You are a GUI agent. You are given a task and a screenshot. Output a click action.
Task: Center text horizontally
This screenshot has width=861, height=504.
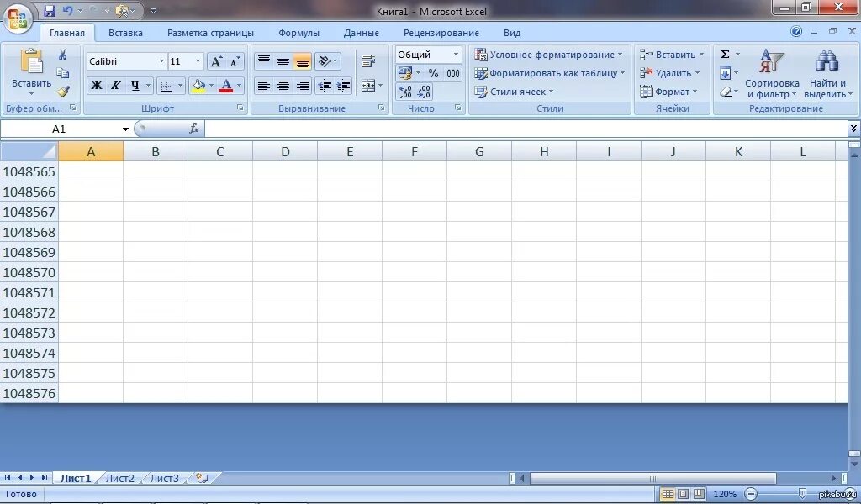pyautogui.click(x=283, y=85)
